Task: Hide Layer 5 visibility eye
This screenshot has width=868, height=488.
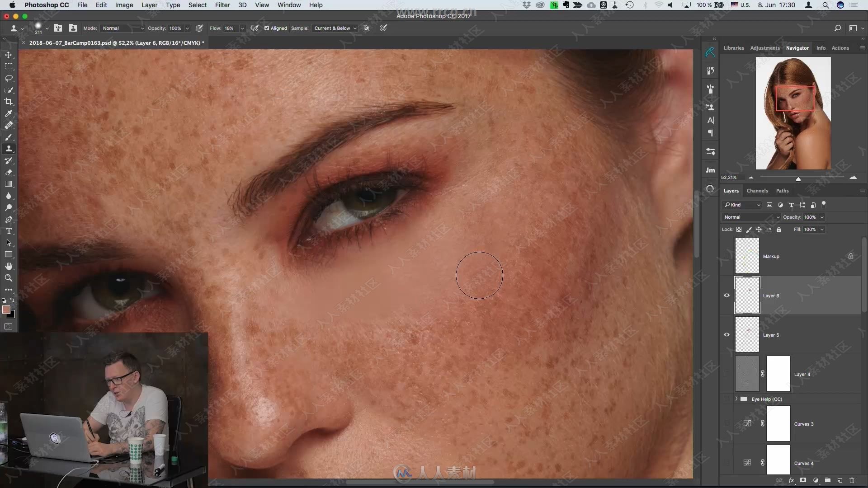Action: (x=726, y=335)
